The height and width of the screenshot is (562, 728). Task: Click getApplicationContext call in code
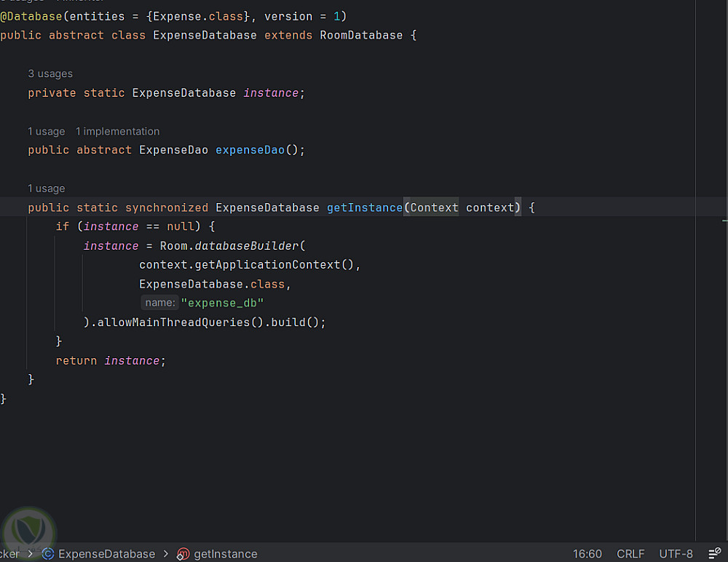pos(267,265)
